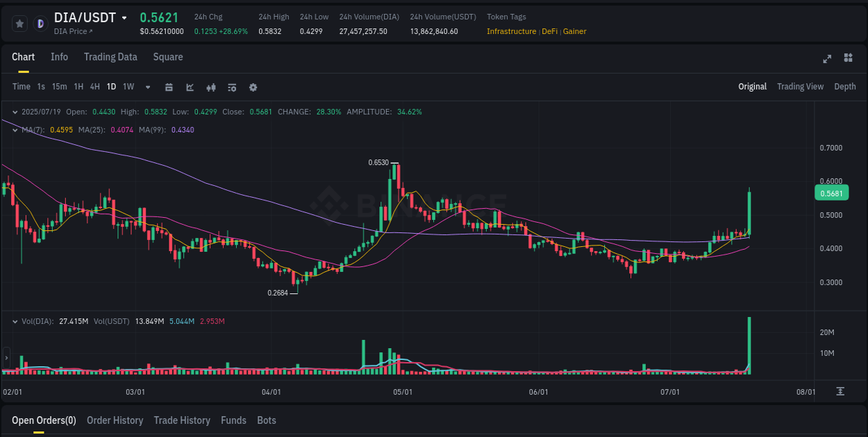Switch to the Trading Data tab

[x=110, y=57]
